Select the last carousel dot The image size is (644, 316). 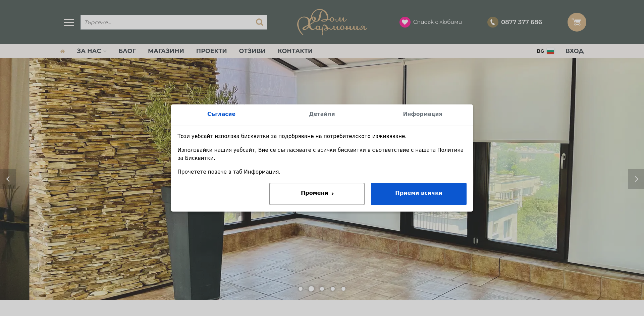pyautogui.click(x=343, y=289)
